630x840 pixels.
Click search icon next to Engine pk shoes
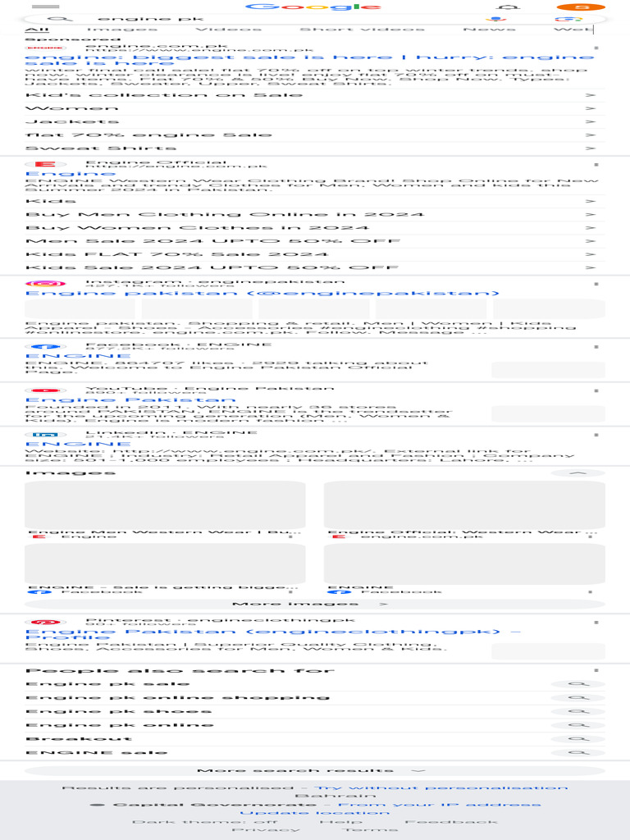(x=578, y=711)
